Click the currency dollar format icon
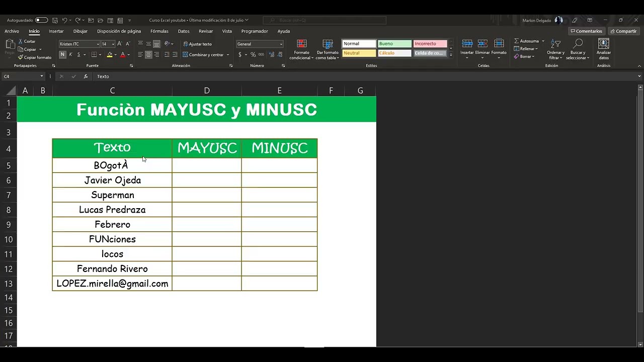The image size is (644, 362). tap(240, 54)
